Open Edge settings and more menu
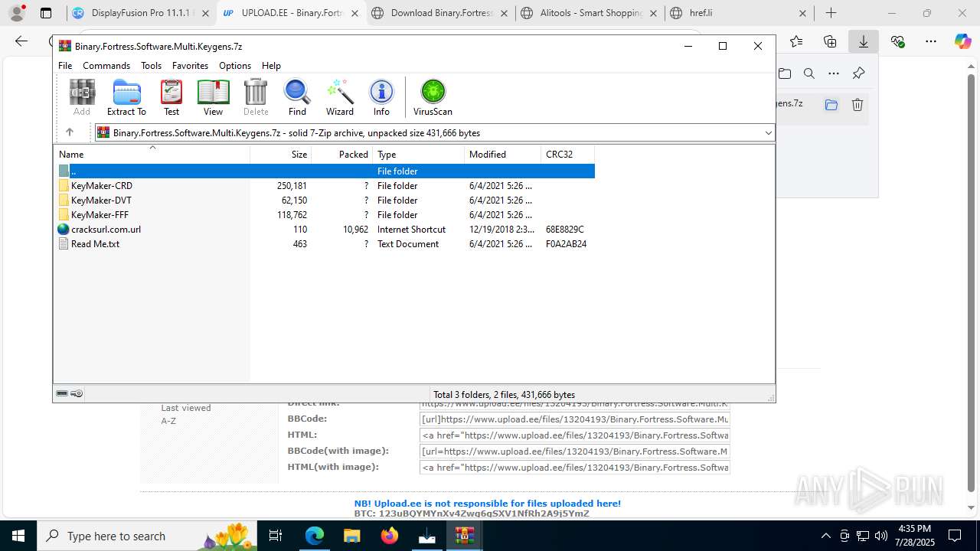This screenshot has height=551, width=980. (x=931, y=41)
